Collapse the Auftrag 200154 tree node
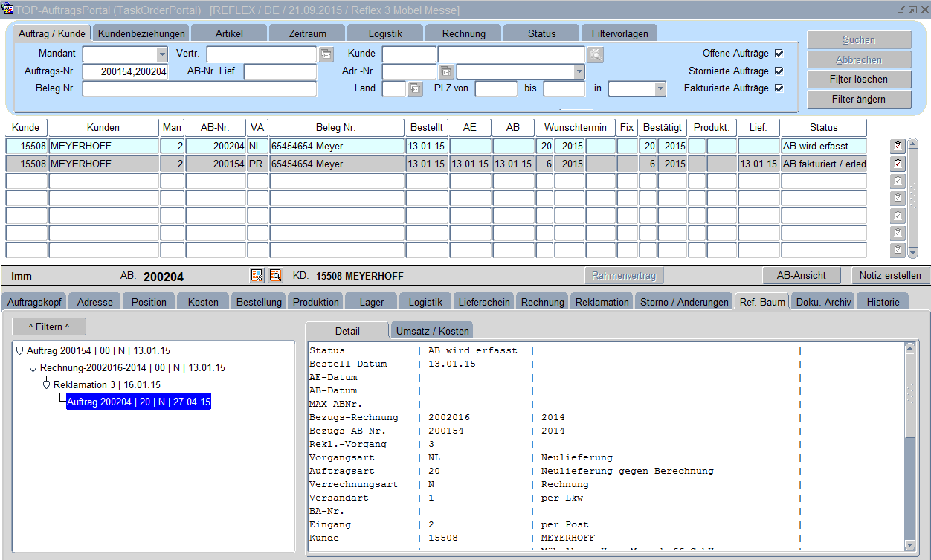931x560 pixels. (x=20, y=350)
